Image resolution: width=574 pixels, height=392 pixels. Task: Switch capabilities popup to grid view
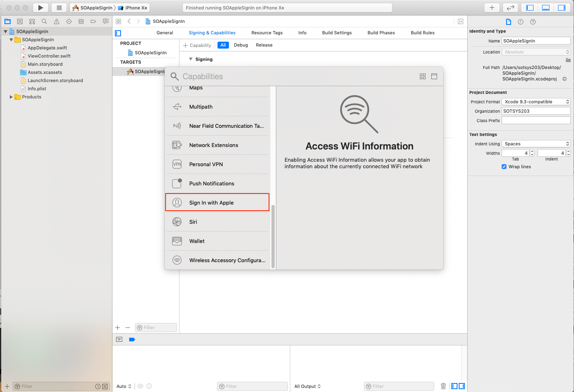(423, 76)
